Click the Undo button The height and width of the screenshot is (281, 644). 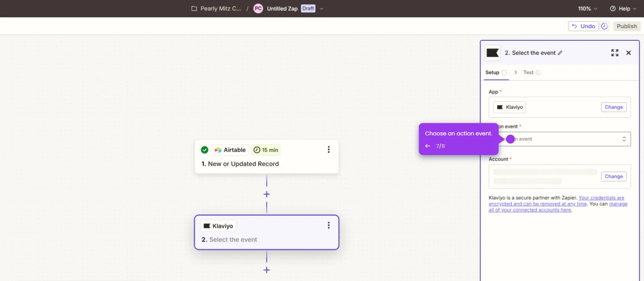coord(583,26)
